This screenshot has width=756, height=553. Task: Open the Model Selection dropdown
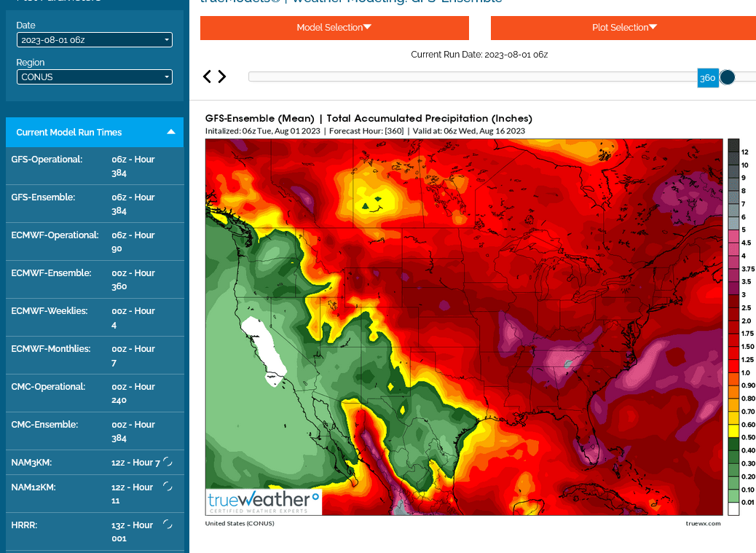click(x=334, y=28)
